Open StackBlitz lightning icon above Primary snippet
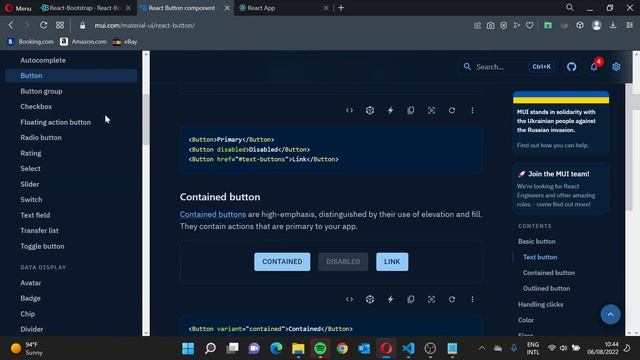This screenshot has width=640, height=360. coord(390,110)
